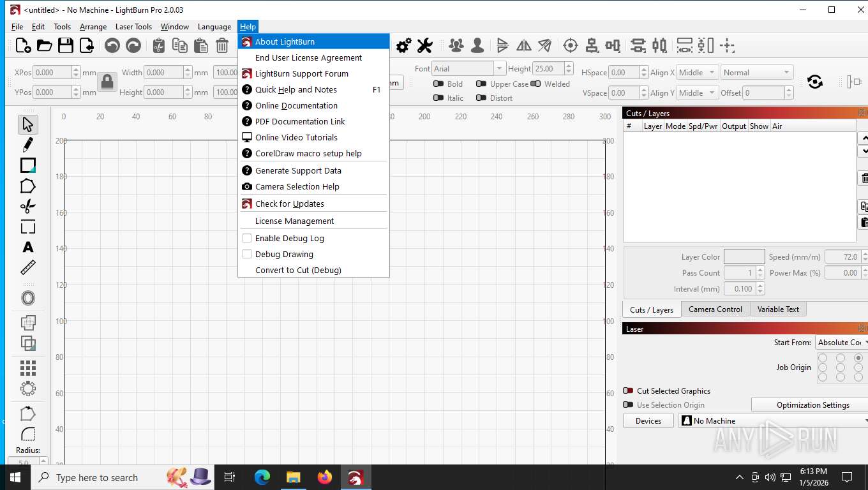Open the Font dropdown showing Arial
The image size is (868, 490).
coord(468,68)
